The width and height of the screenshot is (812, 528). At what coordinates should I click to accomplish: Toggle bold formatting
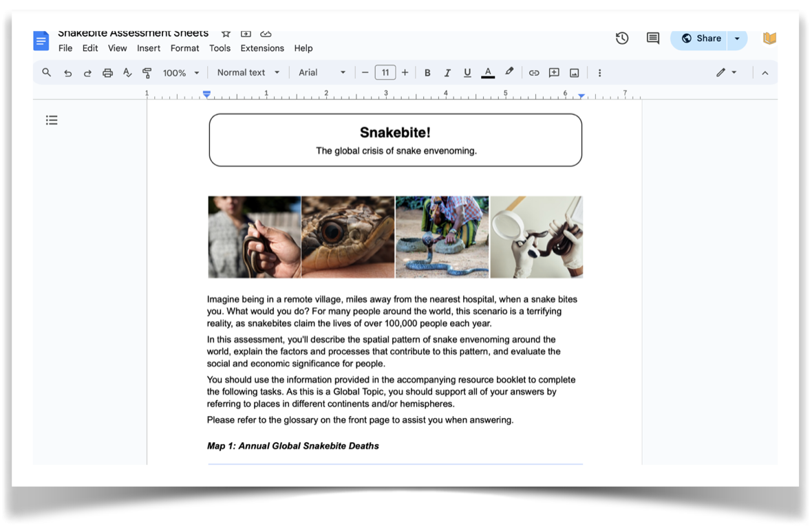[427, 73]
